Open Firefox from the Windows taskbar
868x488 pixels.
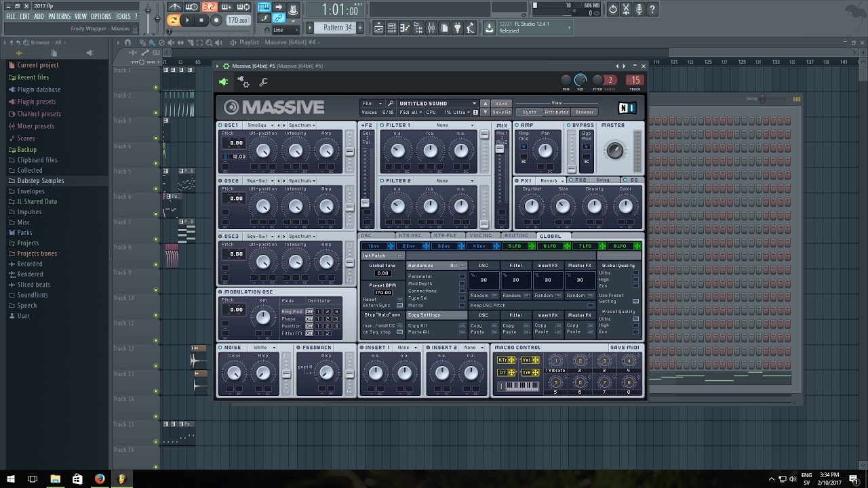click(x=100, y=479)
